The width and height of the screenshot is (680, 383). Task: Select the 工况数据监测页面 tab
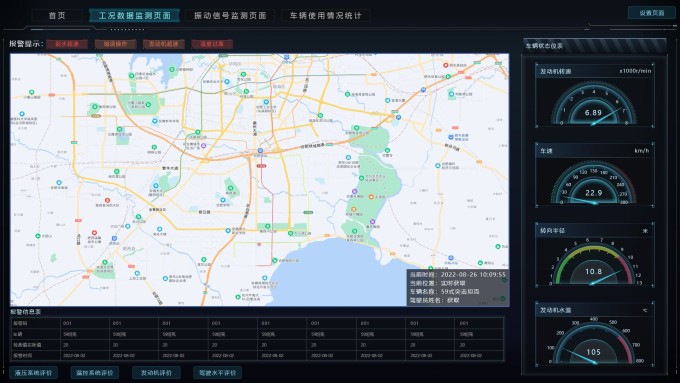tap(134, 16)
